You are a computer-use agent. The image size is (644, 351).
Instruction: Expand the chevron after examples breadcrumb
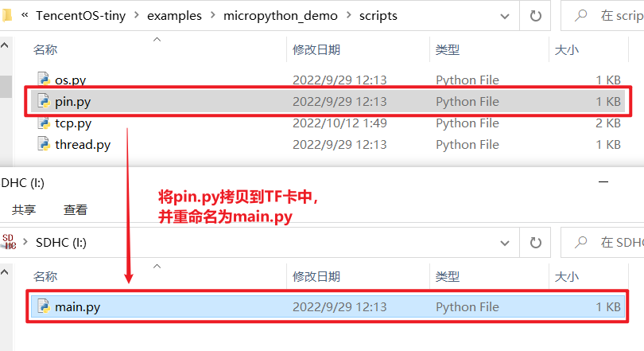click(x=213, y=16)
